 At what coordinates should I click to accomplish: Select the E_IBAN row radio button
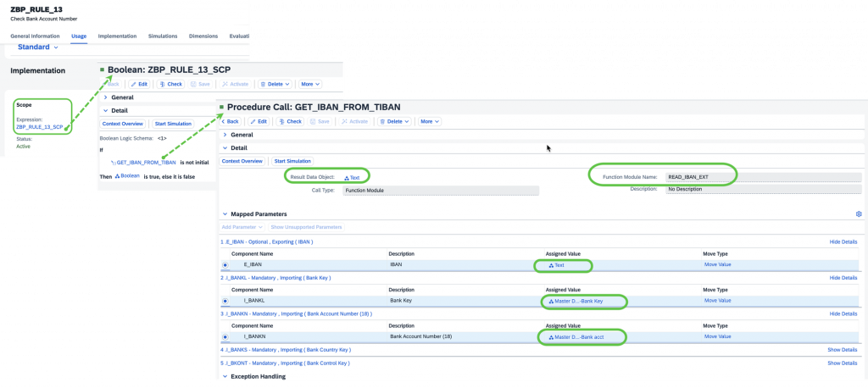click(x=225, y=265)
